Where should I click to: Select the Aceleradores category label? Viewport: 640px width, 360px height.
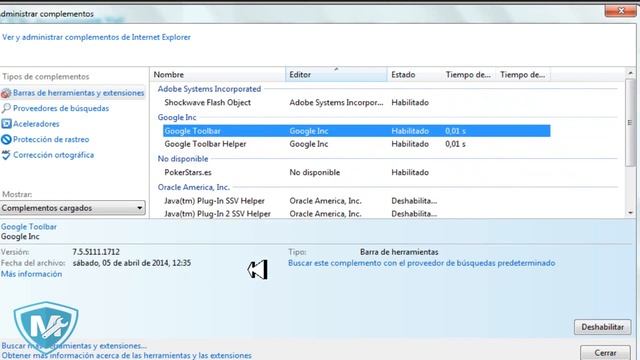point(36,124)
